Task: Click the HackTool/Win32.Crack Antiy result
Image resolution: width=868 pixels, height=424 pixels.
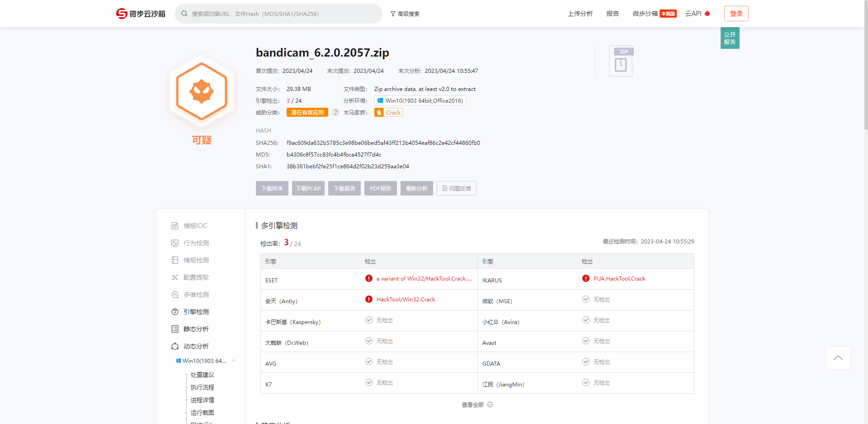Action: tap(406, 300)
